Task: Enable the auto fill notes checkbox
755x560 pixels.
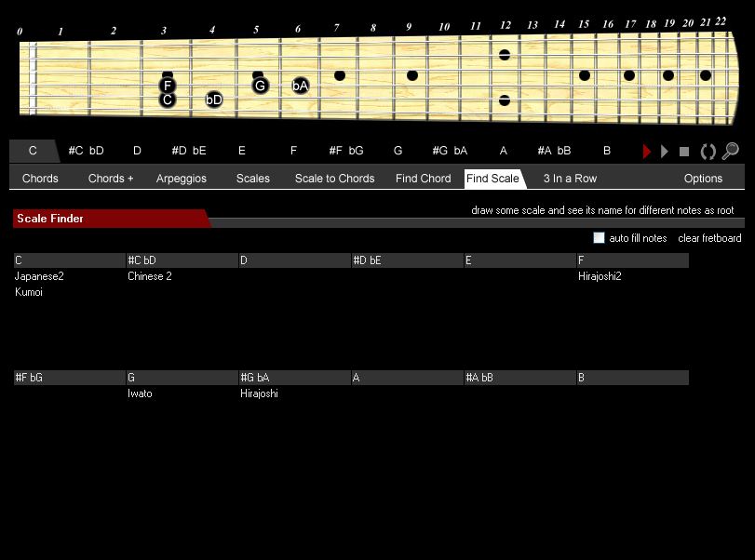Action: [x=599, y=237]
